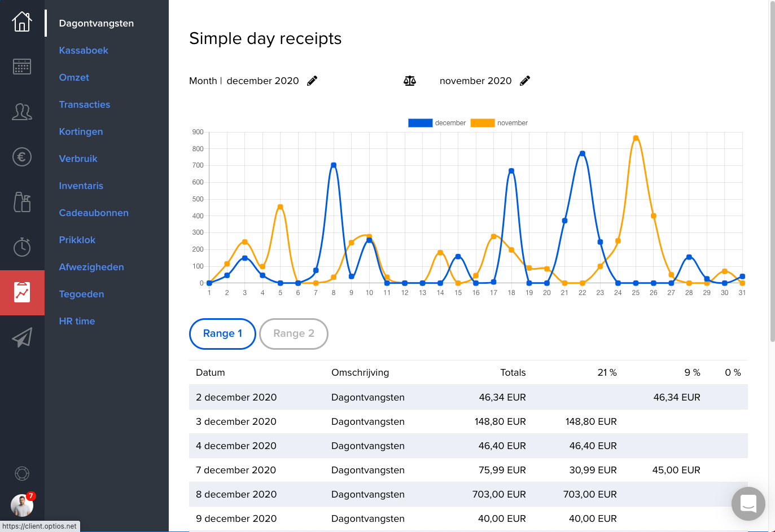Click december data point on day 8
The height and width of the screenshot is (532, 775).
point(334,165)
